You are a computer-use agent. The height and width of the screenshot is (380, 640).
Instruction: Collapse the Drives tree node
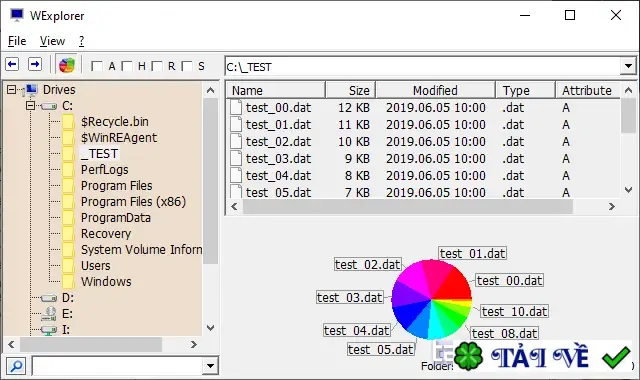click(x=11, y=90)
